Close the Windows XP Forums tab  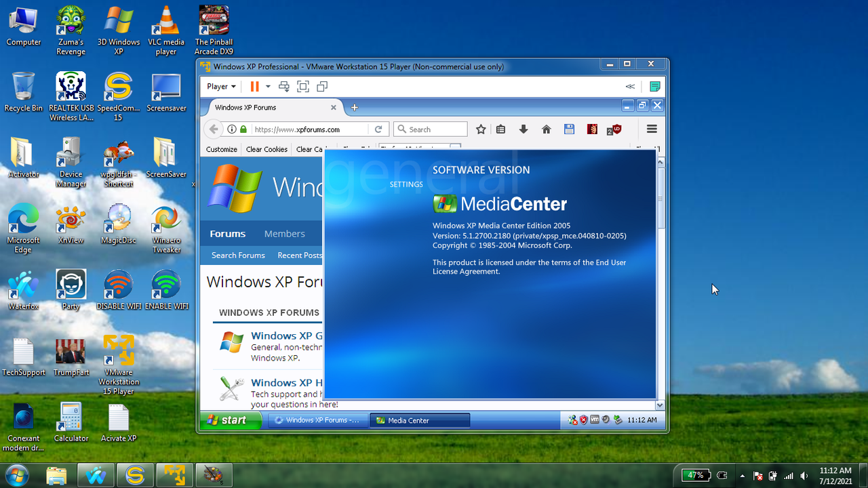[x=334, y=107]
